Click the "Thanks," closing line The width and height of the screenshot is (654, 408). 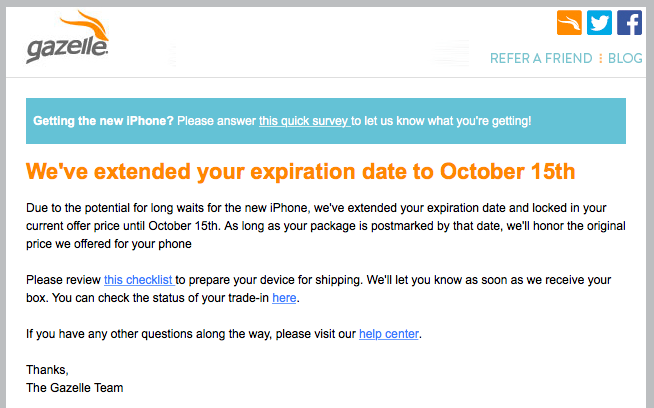click(47, 370)
